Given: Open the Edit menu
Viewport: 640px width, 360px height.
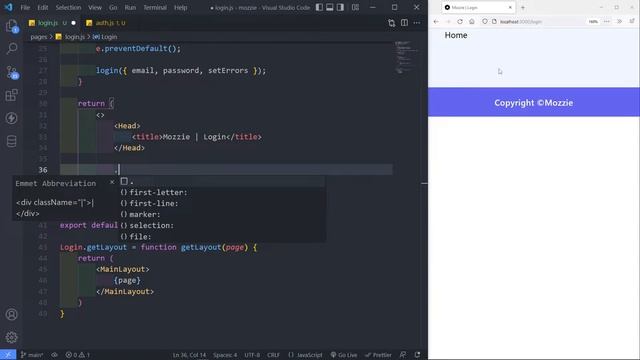Looking at the screenshot, I should pos(42,7).
